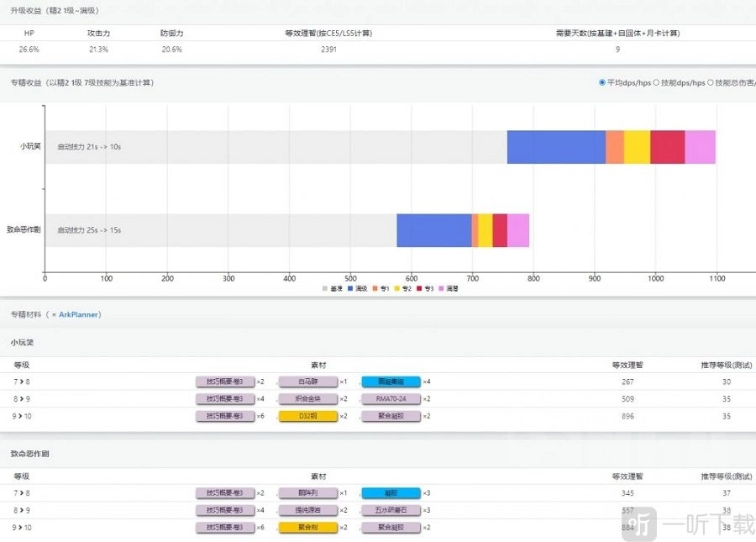Click the yellow D32钢 material tag
The image size is (756, 542).
coord(307,416)
